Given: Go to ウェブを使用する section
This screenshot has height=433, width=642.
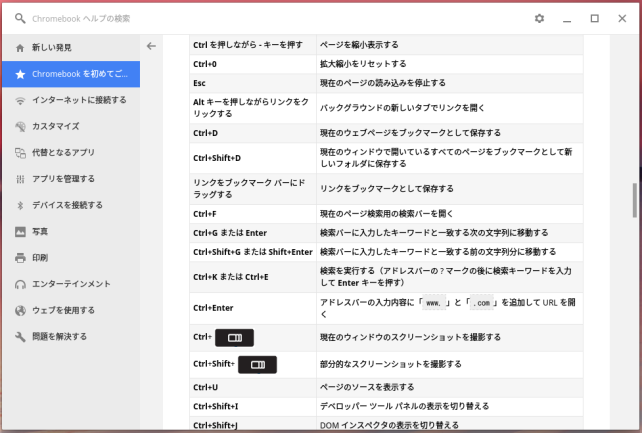Looking at the screenshot, I should pos(64,310).
